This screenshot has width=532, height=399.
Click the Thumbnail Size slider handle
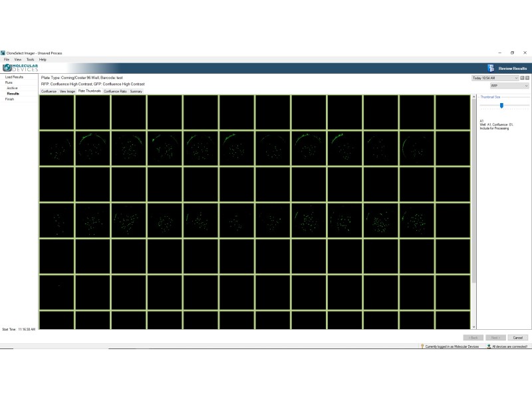click(x=501, y=106)
